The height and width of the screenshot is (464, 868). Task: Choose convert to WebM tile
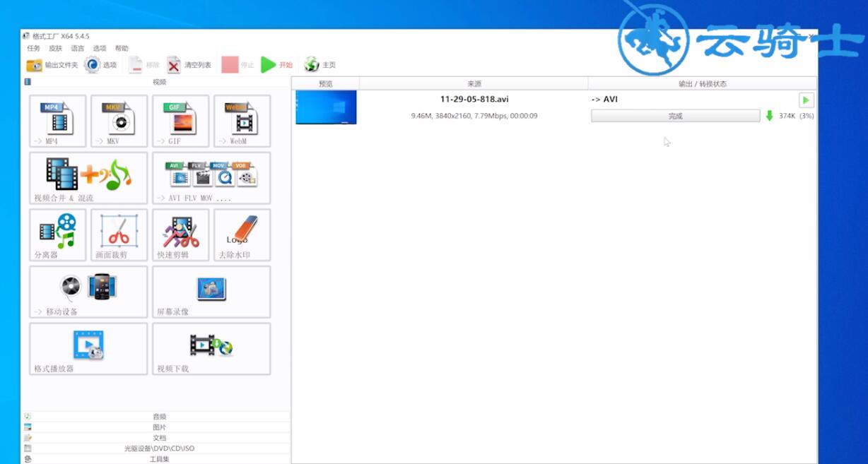242,121
